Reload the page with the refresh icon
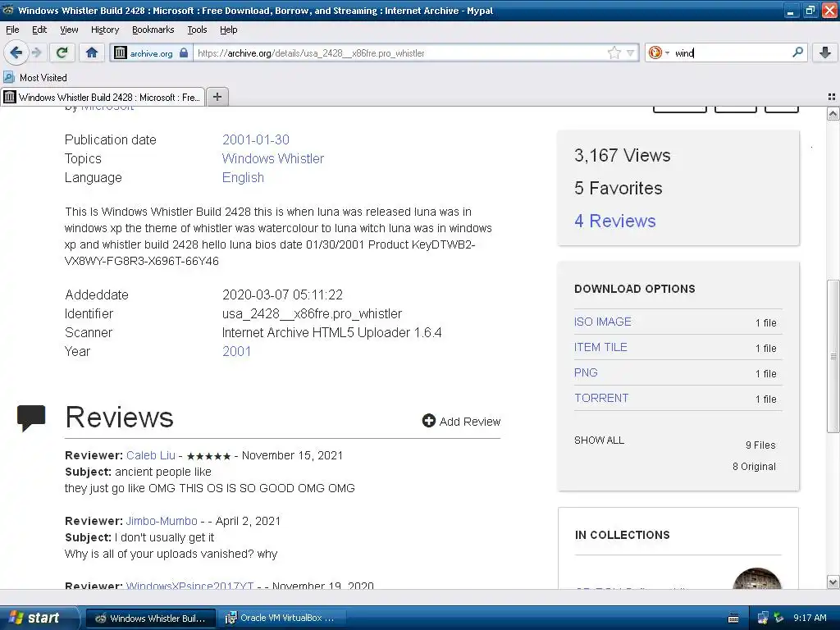This screenshot has width=840, height=630. 62,52
